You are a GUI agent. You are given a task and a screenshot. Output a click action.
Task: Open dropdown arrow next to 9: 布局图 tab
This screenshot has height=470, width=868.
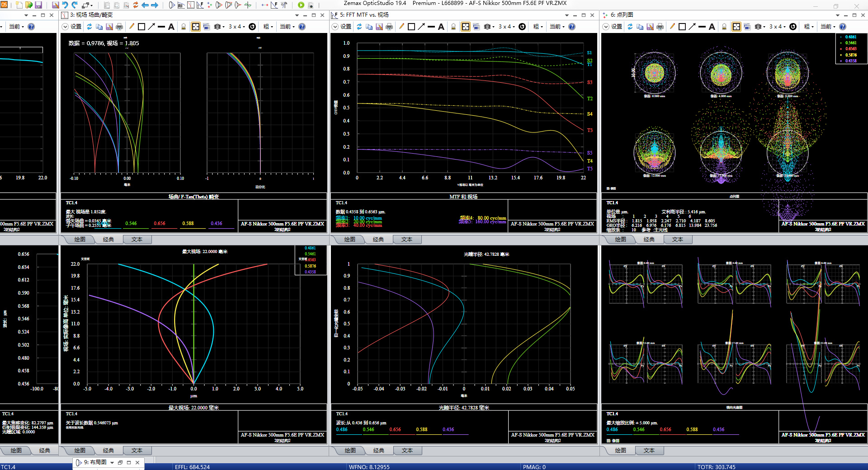[x=112, y=462]
